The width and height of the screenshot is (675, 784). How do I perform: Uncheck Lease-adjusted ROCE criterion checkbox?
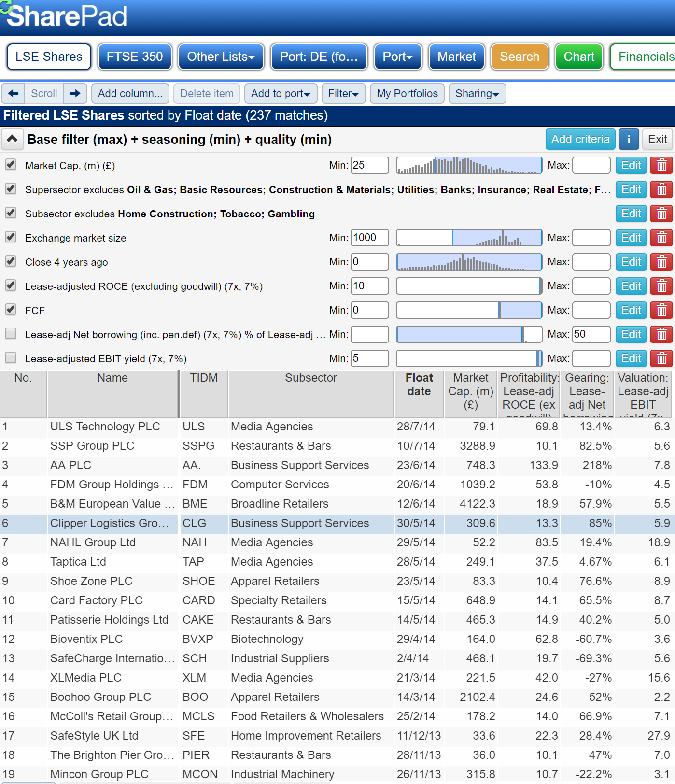(11, 285)
